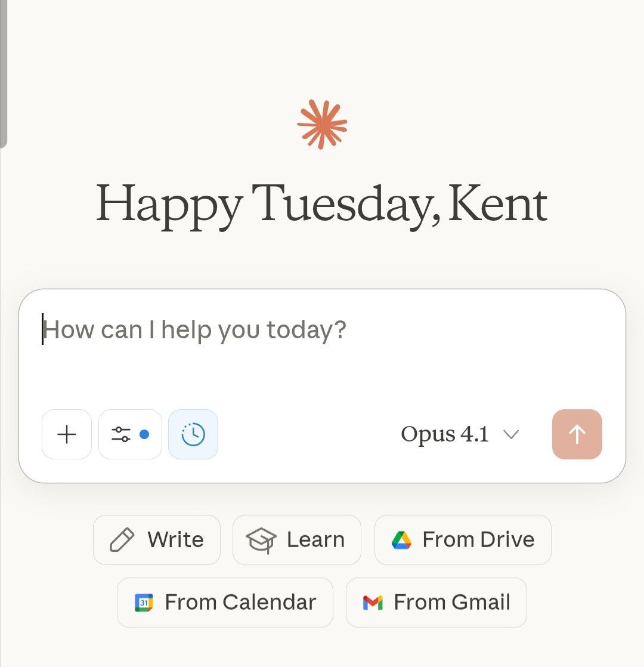Viewport: 644px width, 667px height.
Task: Click the plus attachment button
Action: [x=67, y=434]
